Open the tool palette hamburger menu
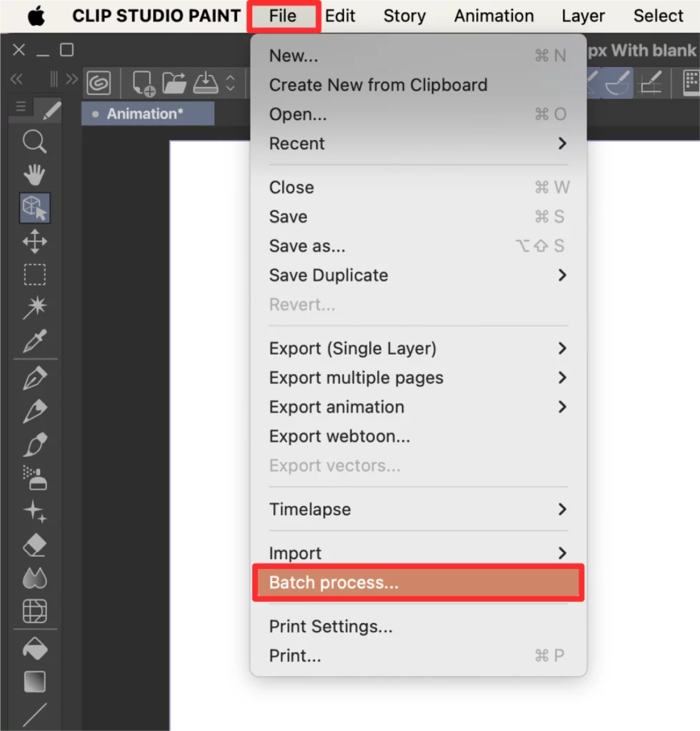 21,107
